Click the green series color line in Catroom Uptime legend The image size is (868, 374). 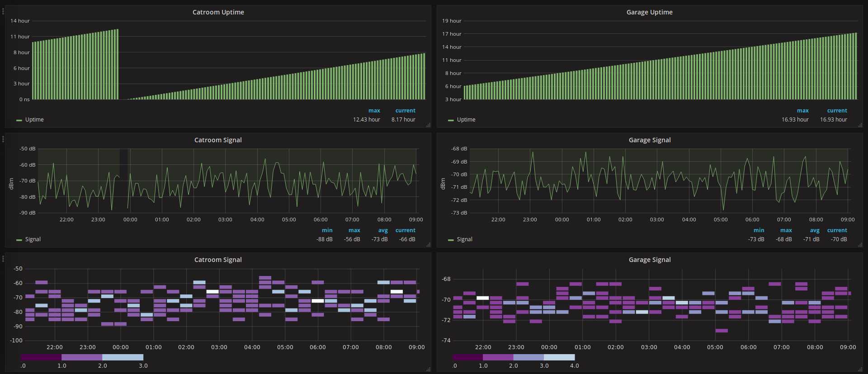click(19, 120)
